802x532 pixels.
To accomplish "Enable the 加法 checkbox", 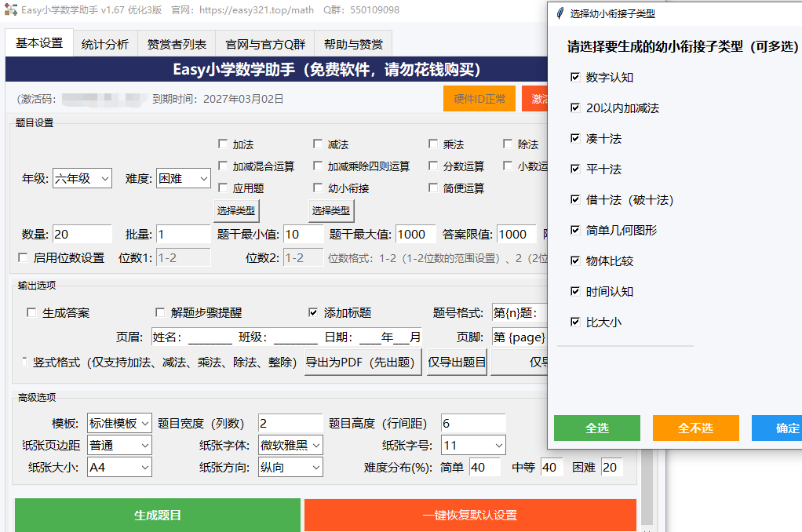I will [x=223, y=144].
